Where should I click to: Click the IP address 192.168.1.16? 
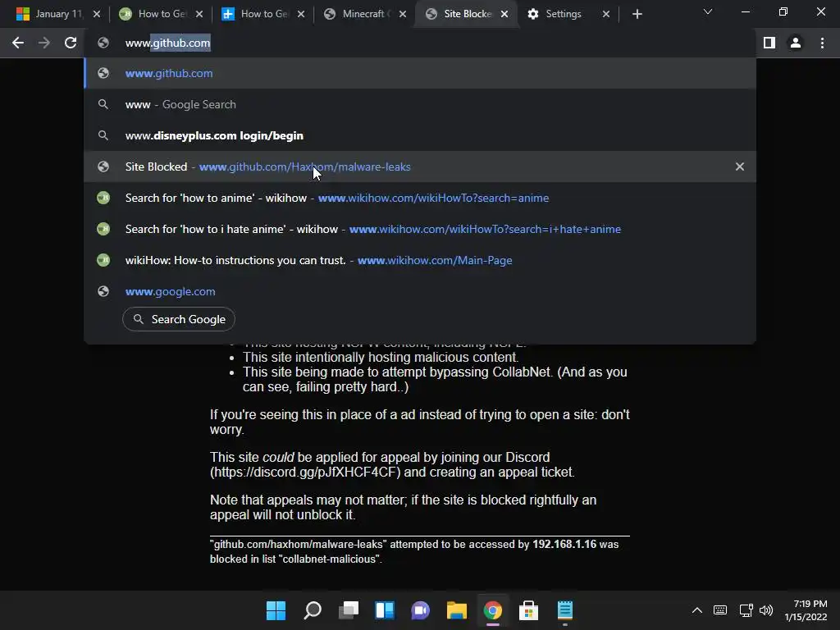point(564,545)
